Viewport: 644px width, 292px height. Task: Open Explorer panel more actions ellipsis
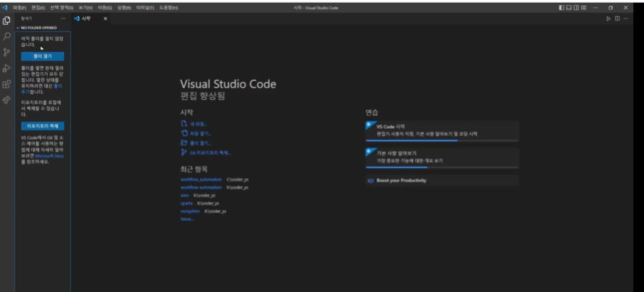63,19
